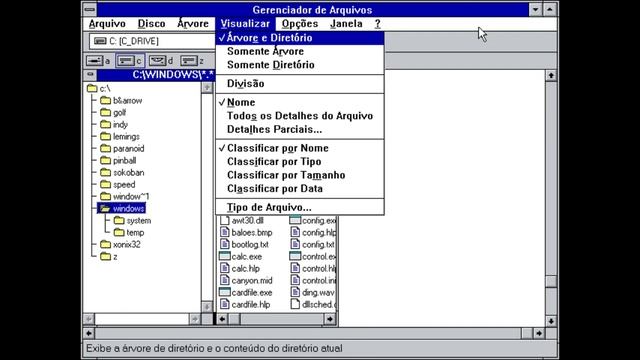The image size is (640, 360).
Task: Click main window horizontal scroll right arrow
Action: pyautogui.click(x=539, y=333)
